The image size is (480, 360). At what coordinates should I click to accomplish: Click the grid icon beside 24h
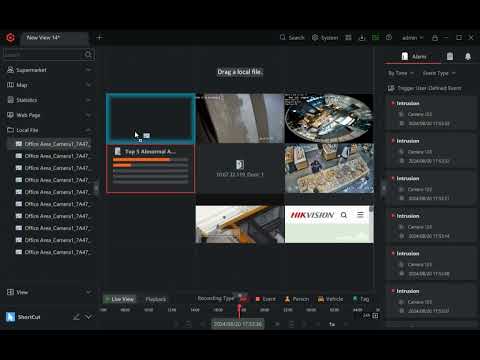point(375,315)
